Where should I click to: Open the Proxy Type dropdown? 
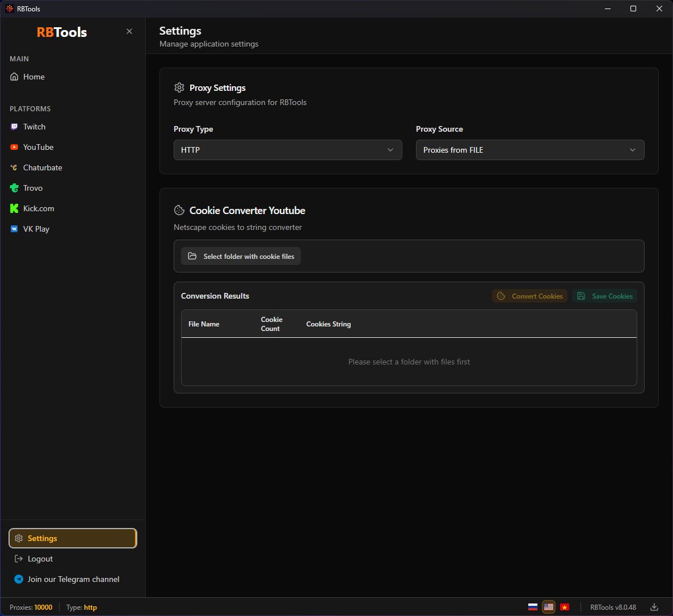click(288, 150)
